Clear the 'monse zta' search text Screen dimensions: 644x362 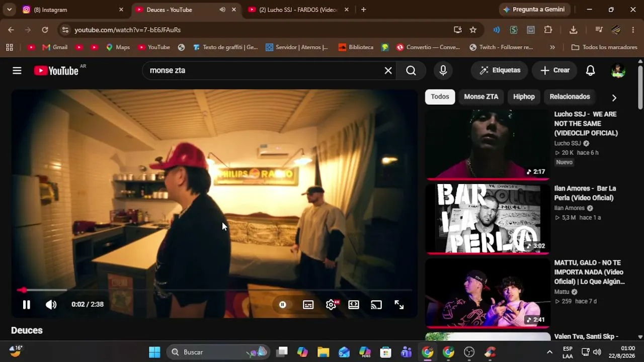(x=388, y=70)
